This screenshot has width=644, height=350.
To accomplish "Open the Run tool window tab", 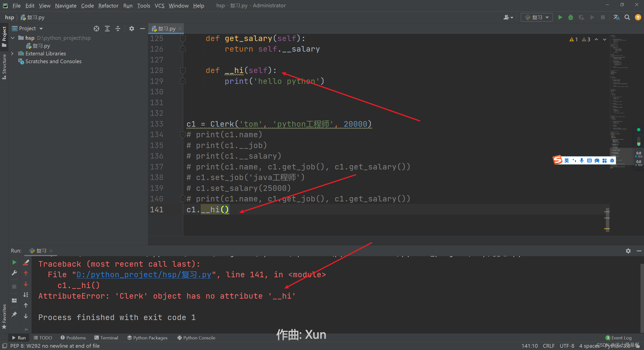I will pos(19,338).
